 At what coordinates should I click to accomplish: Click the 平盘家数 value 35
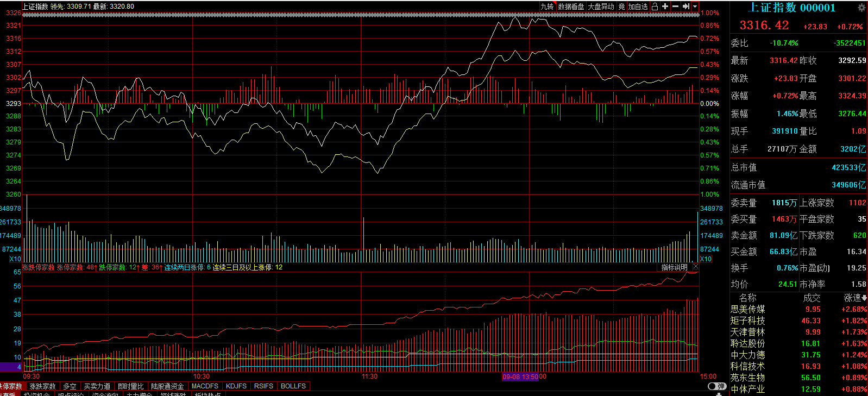click(x=862, y=219)
